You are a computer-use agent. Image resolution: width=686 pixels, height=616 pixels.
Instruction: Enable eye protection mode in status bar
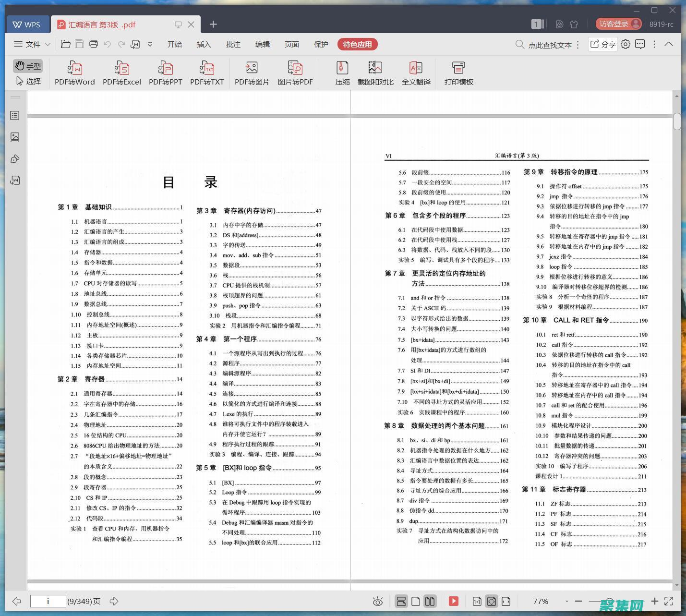(x=378, y=601)
